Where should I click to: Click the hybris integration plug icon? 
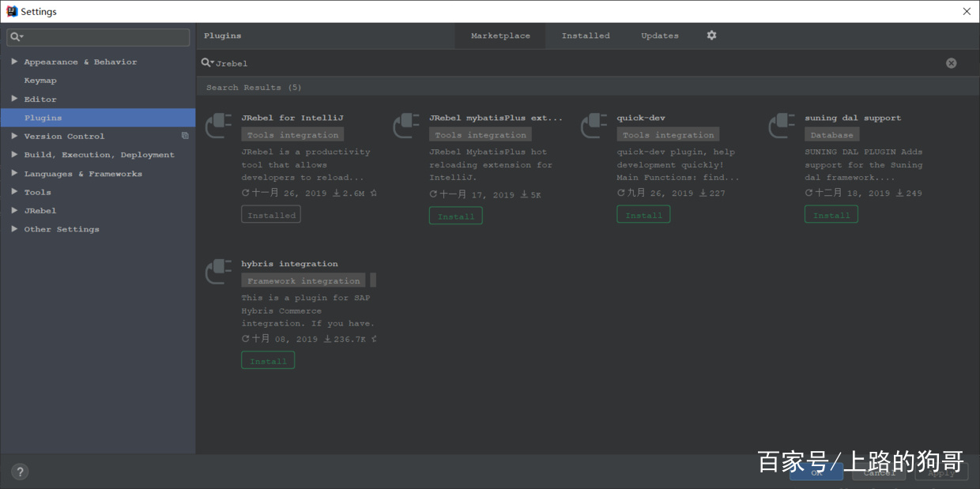219,272
